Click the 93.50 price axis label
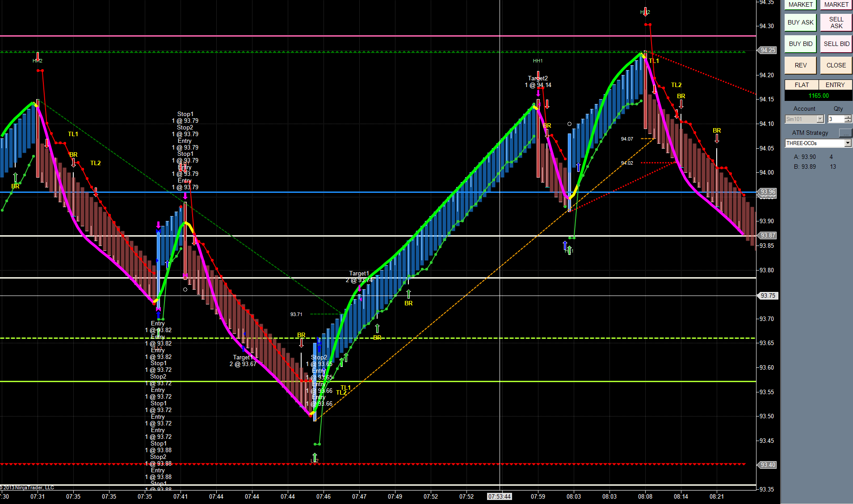853x504 pixels. (x=767, y=416)
